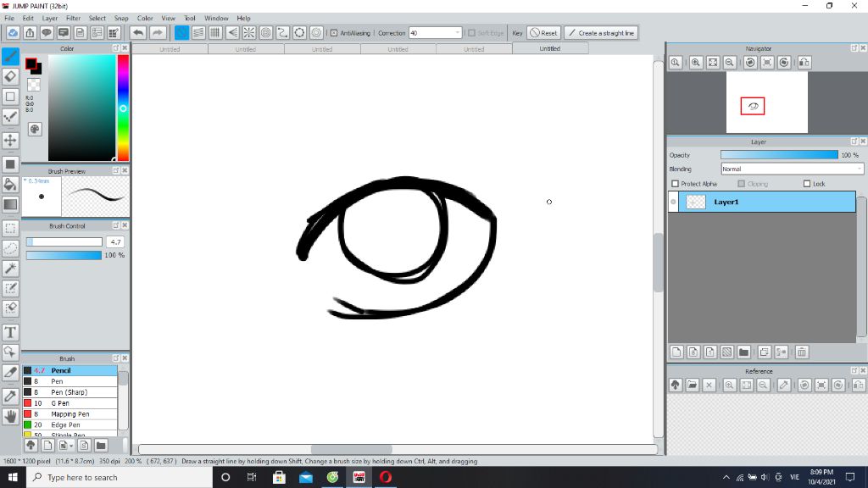Screen dimensions: 868x488
Task: Toggle Soft Edge checkbox
Action: (x=471, y=33)
